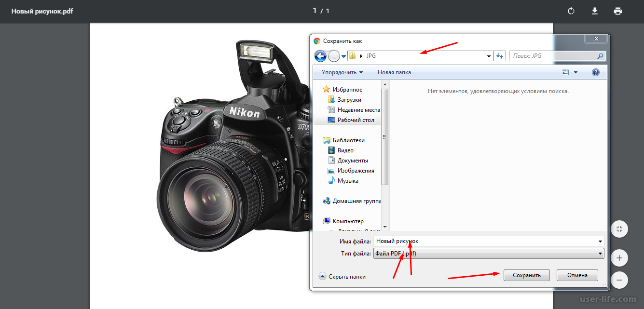Click the page number field
This screenshot has width=644, height=309.
(x=315, y=11)
